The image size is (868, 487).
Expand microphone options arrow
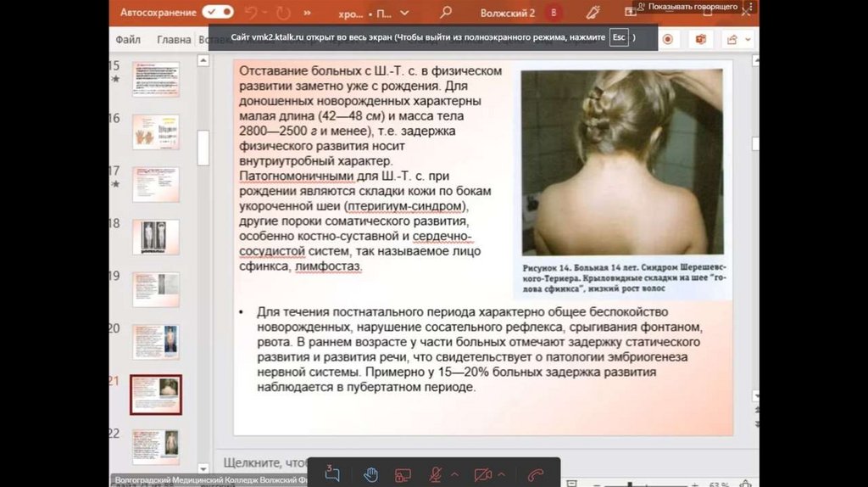(455, 474)
